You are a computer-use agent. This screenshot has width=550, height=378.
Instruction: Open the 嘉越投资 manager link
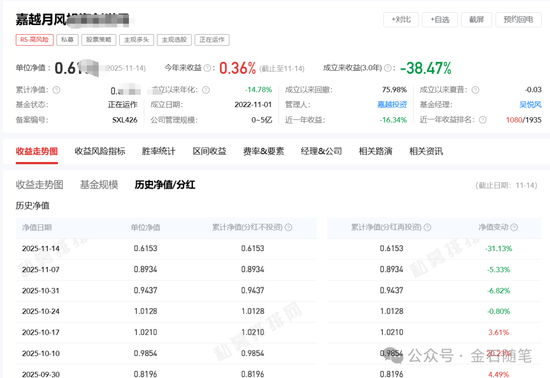pyautogui.click(x=392, y=105)
